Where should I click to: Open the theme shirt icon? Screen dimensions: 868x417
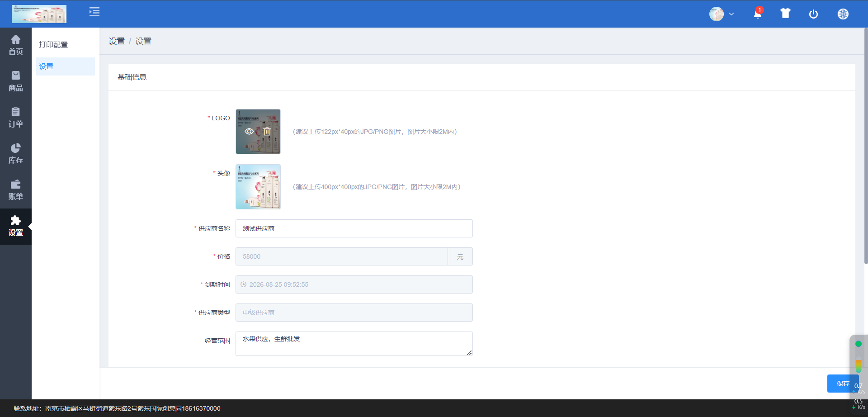(x=785, y=14)
